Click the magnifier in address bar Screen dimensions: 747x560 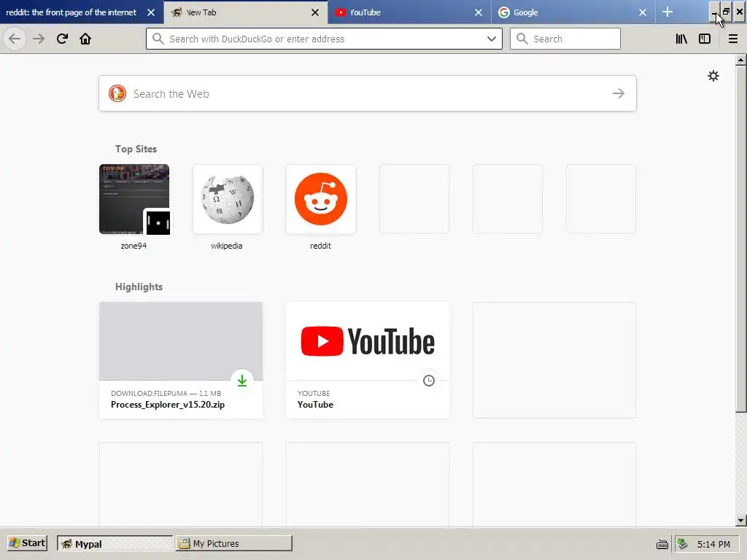[158, 39]
